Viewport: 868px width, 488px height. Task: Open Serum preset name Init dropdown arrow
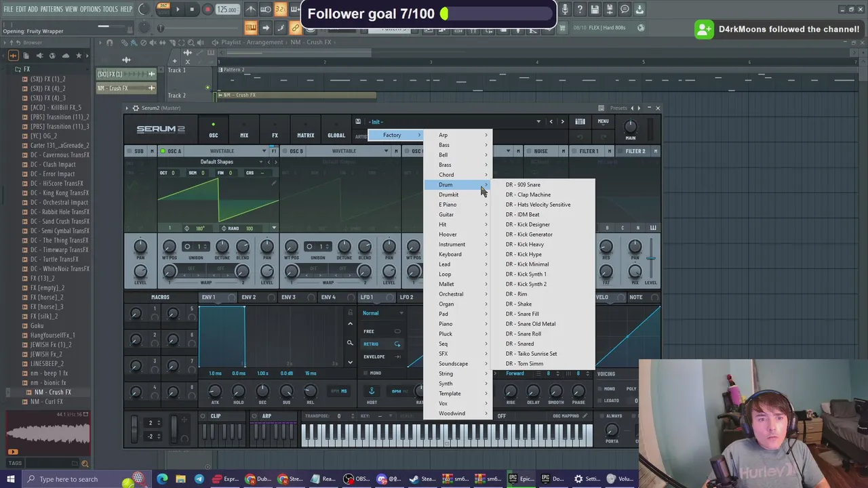tap(538, 121)
